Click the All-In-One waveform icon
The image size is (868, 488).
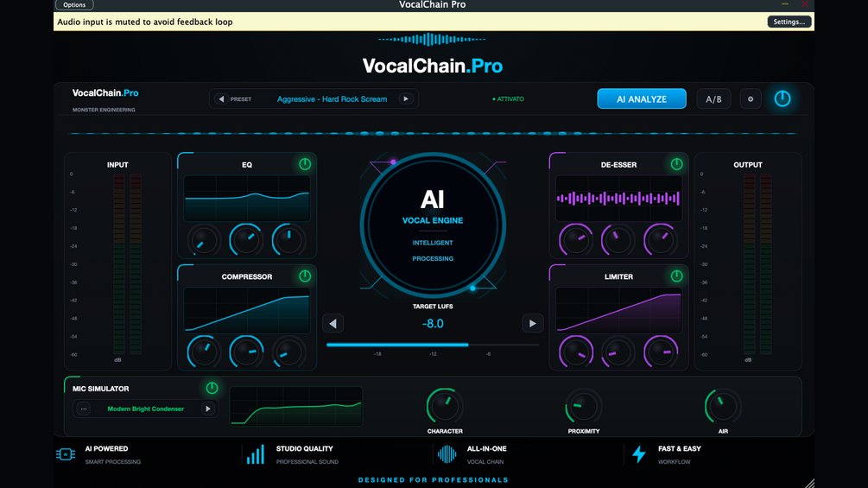pyautogui.click(x=447, y=454)
